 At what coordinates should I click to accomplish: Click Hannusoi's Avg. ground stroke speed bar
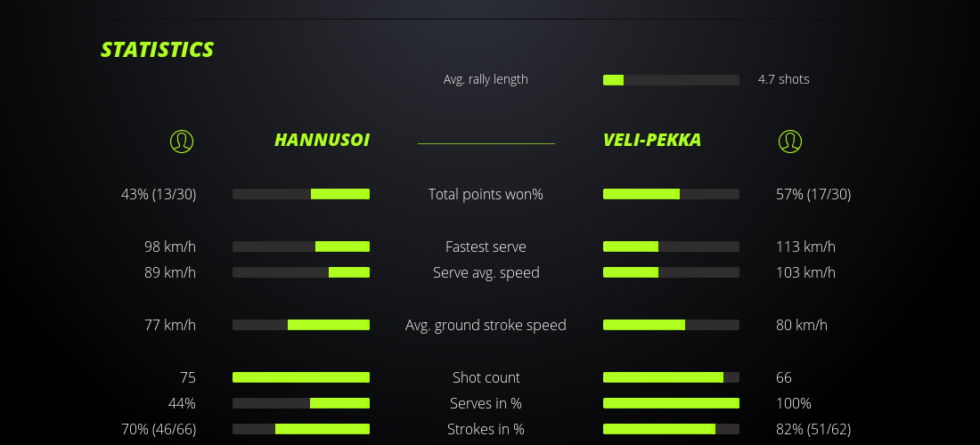tap(301, 325)
